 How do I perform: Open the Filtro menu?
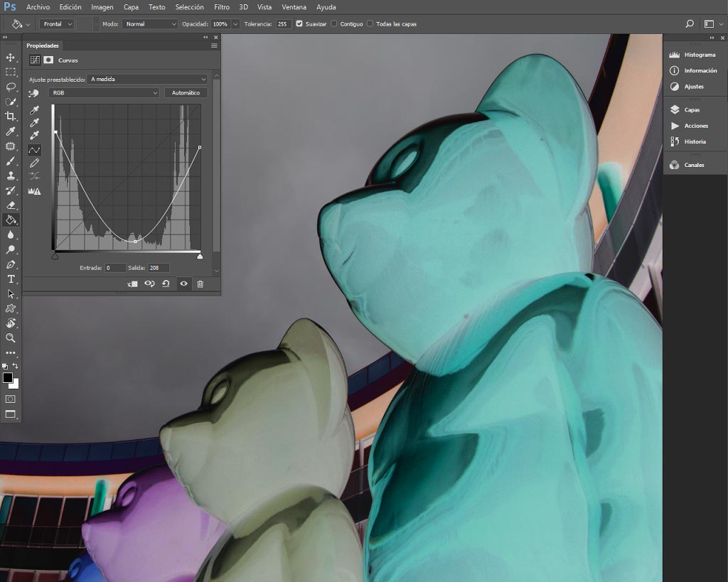[222, 7]
